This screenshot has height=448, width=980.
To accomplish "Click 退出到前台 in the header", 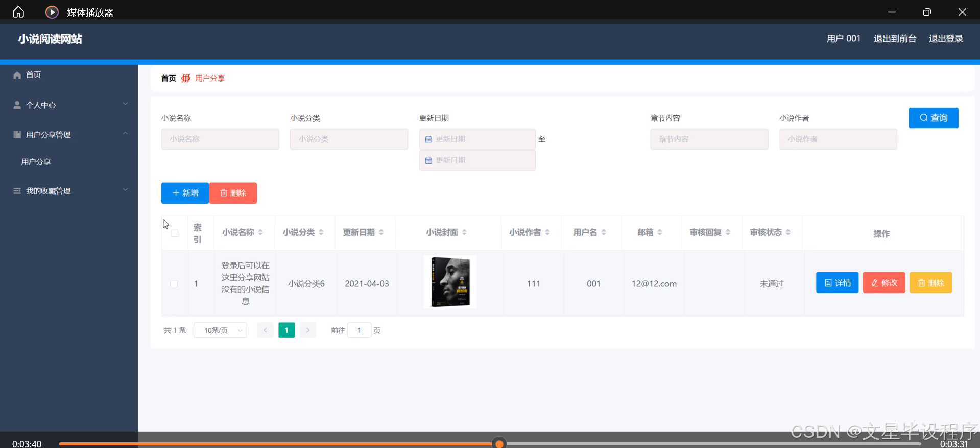I will click(x=895, y=39).
